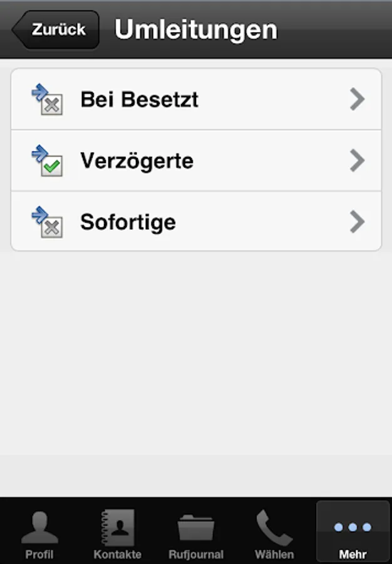Select the Bei Besetzt list entry text
Image resolution: width=392 pixels, height=564 pixels.
[x=140, y=99]
